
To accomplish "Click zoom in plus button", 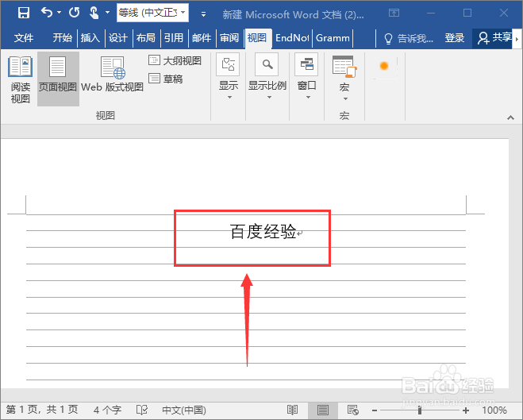I will tap(466, 410).
